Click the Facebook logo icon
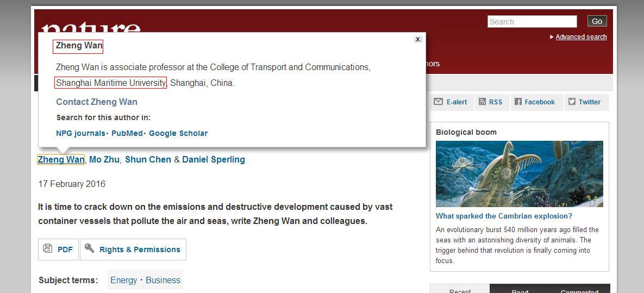644x293 pixels. (x=518, y=102)
